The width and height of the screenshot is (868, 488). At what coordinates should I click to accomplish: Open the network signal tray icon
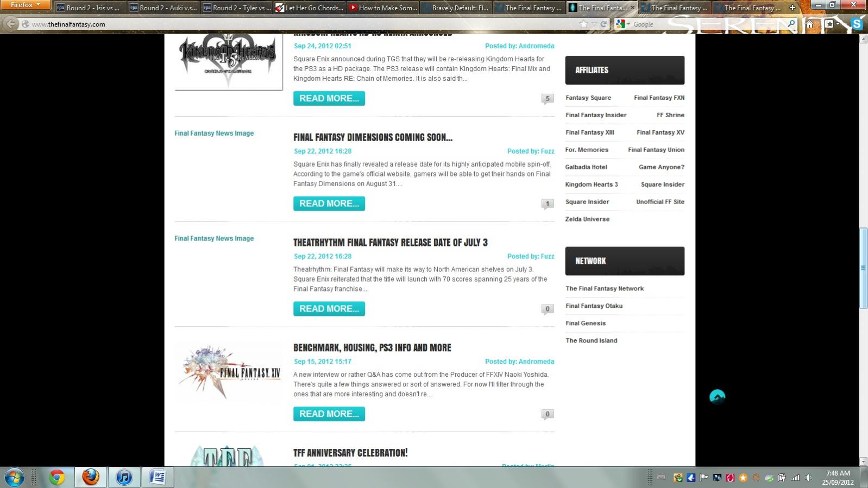795,478
